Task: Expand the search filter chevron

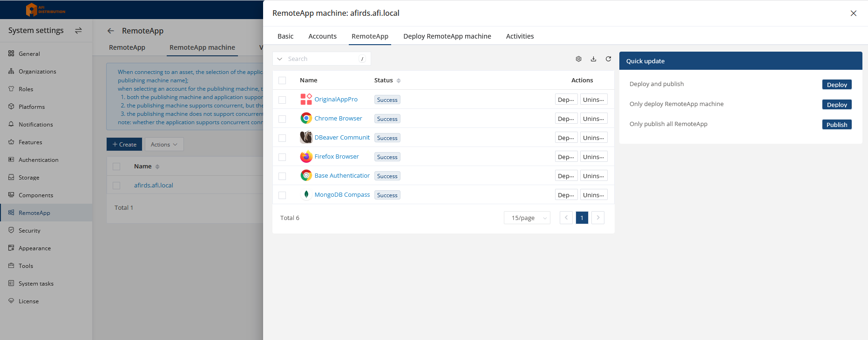Action: [280, 59]
